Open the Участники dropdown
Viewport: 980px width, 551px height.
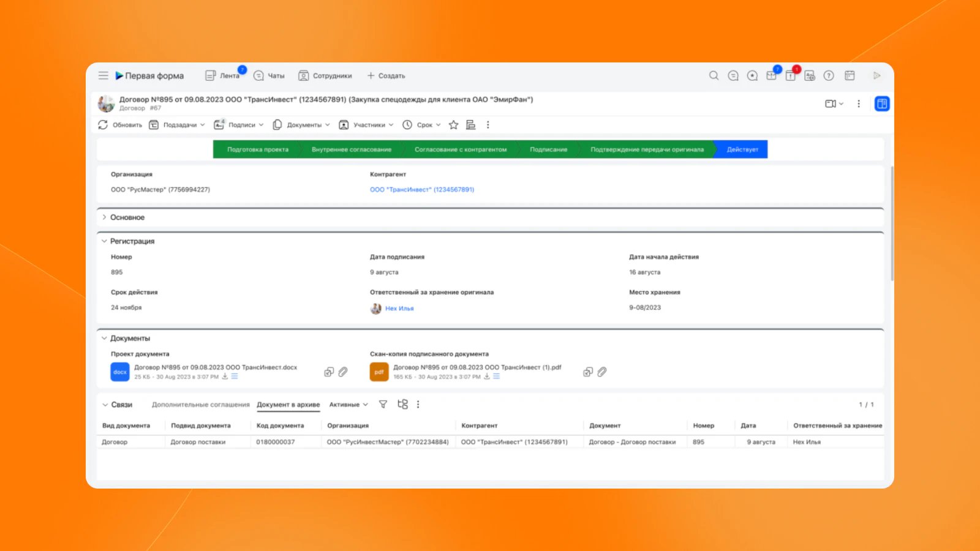point(366,125)
